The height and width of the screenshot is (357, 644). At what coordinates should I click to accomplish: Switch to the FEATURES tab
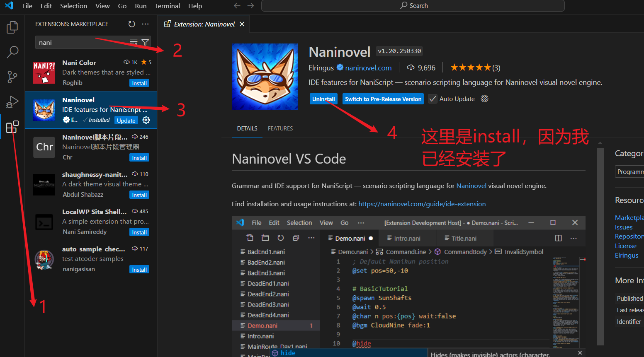tap(280, 128)
